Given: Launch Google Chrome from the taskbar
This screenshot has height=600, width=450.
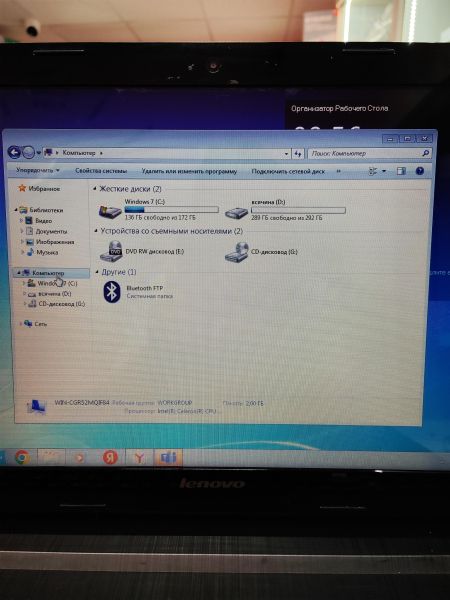Looking at the screenshot, I should click(22, 457).
